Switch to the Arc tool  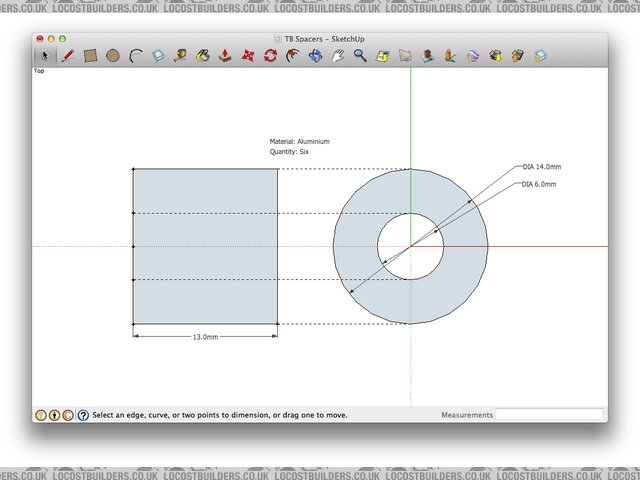pyautogui.click(x=135, y=56)
